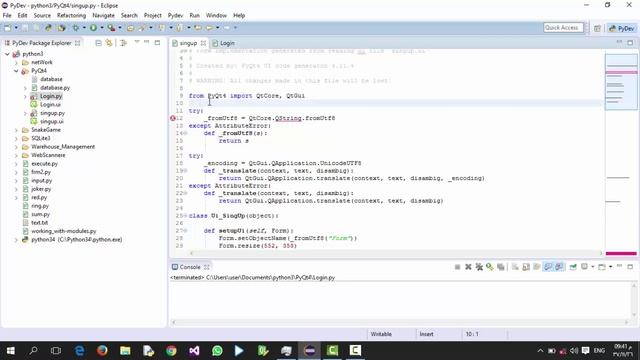The height and width of the screenshot is (360, 640).
Task: Click the Console vertical scrollbar
Action: pyautogui.click(x=634, y=300)
